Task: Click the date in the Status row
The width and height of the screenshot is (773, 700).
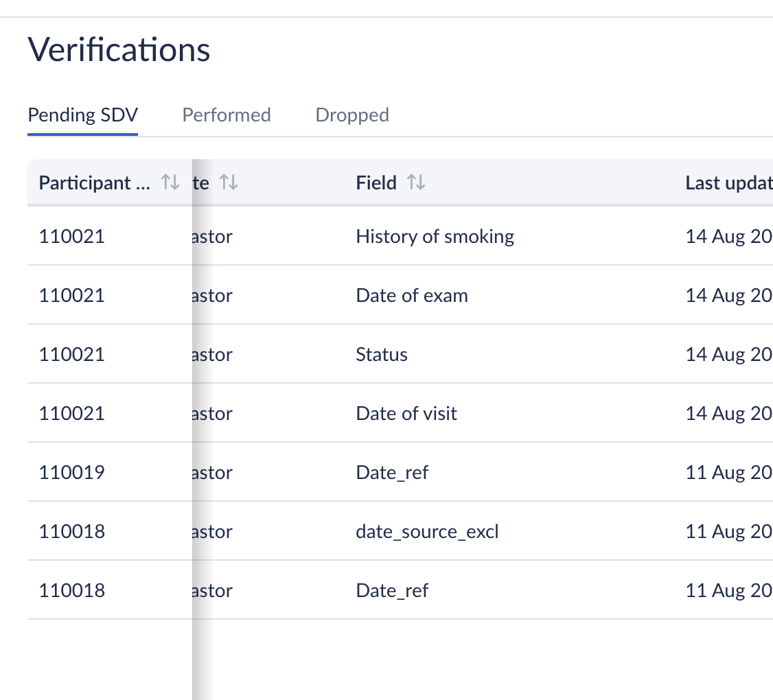Action: (728, 355)
